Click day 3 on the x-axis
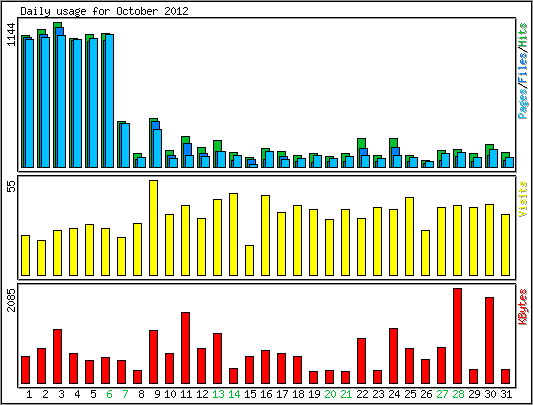Image resolution: width=533 pixels, height=405 pixels. (x=61, y=394)
